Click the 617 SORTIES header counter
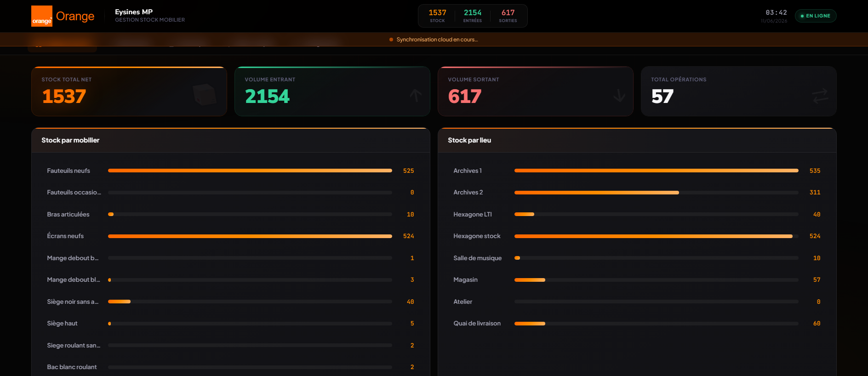 pyautogui.click(x=508, y=16)
